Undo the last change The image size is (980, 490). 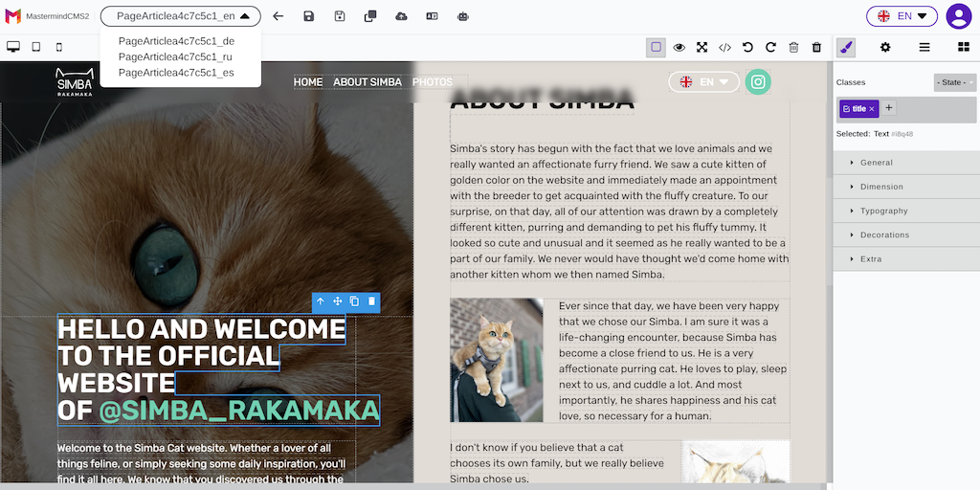(x=747, y=47)
